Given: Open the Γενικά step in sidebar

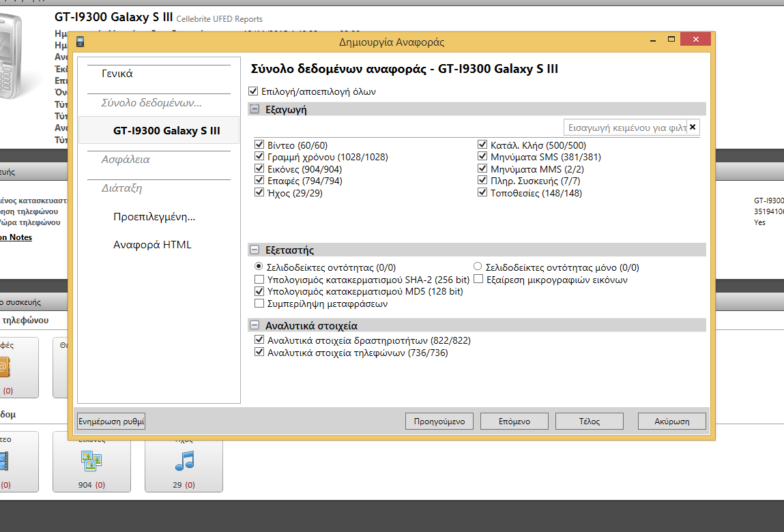Looking at the screenshot, I should (117, 74).
